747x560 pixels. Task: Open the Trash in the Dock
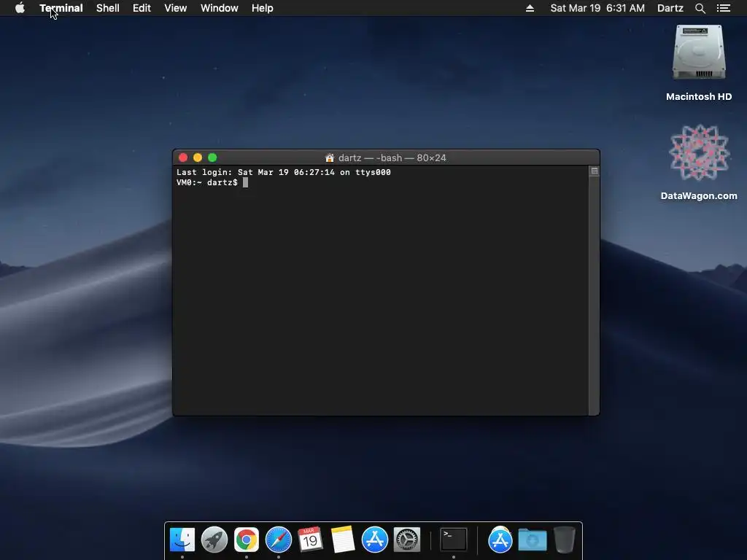pyautogui.click(x=565, y=540)
